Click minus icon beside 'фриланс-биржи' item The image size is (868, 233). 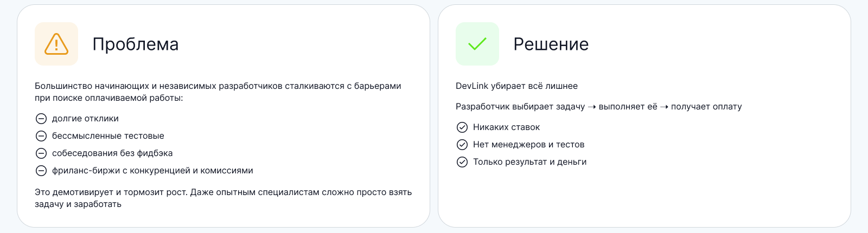pyautogui.click(x=41, y=171)
